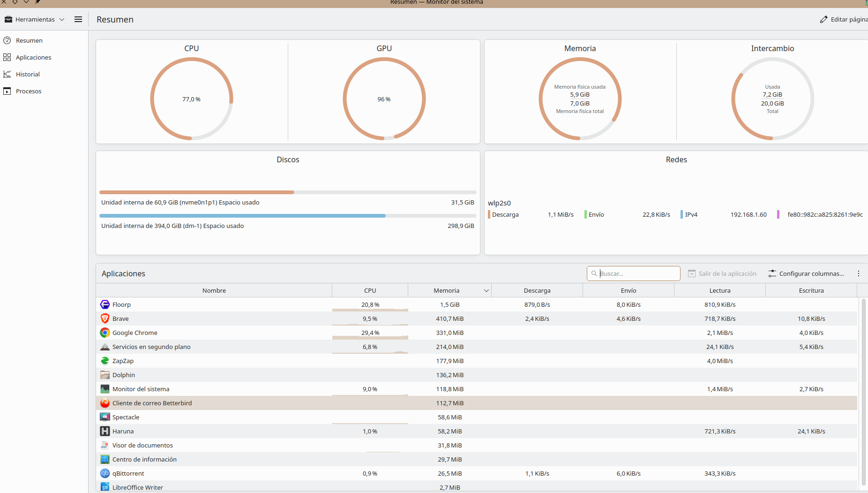Click the Betterbird mail client icon

click(x=105, y=403)
